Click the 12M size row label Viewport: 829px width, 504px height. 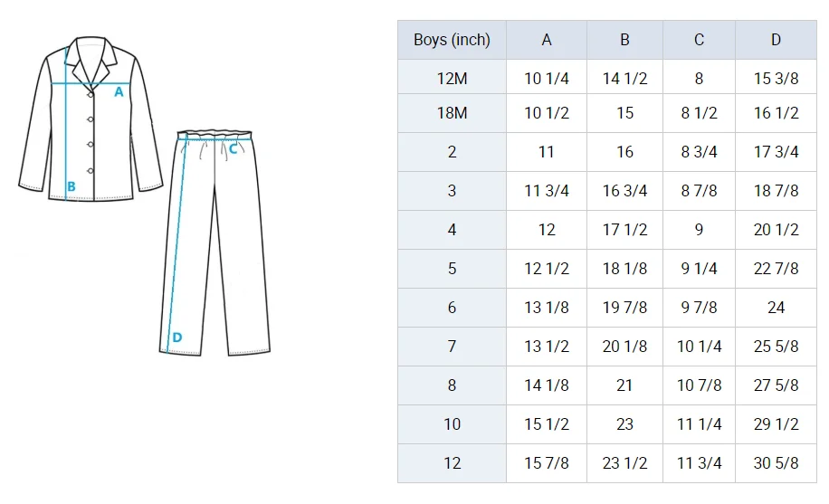coord(452,79)
